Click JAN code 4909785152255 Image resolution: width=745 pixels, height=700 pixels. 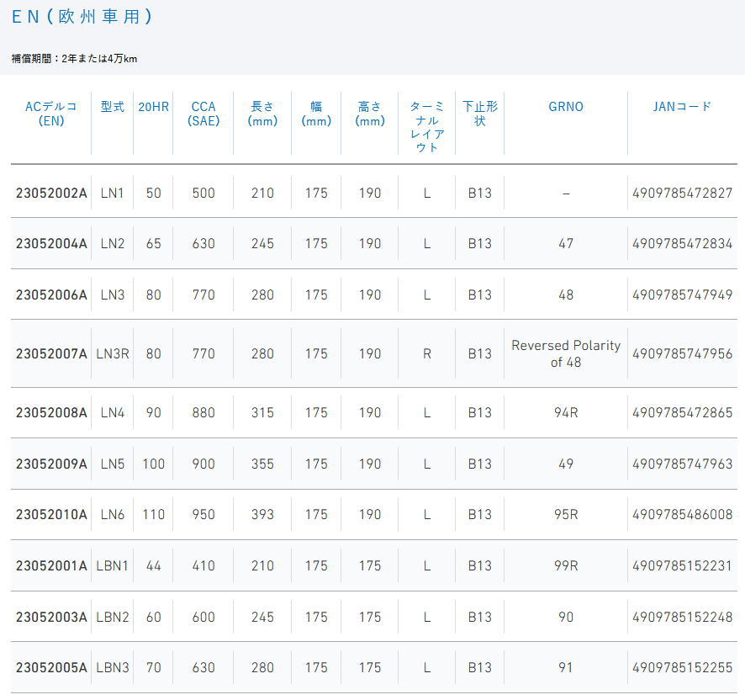pyautogui.click(x=682, y=668)
